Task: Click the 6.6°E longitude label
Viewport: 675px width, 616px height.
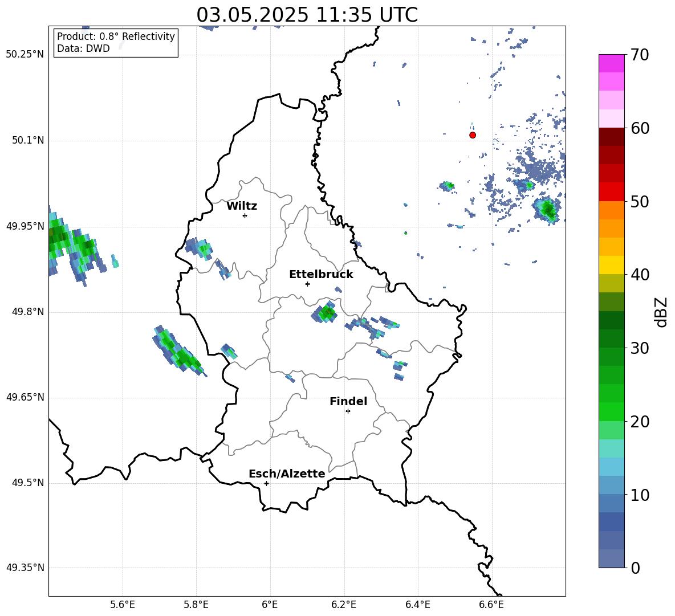Action: 491,605
